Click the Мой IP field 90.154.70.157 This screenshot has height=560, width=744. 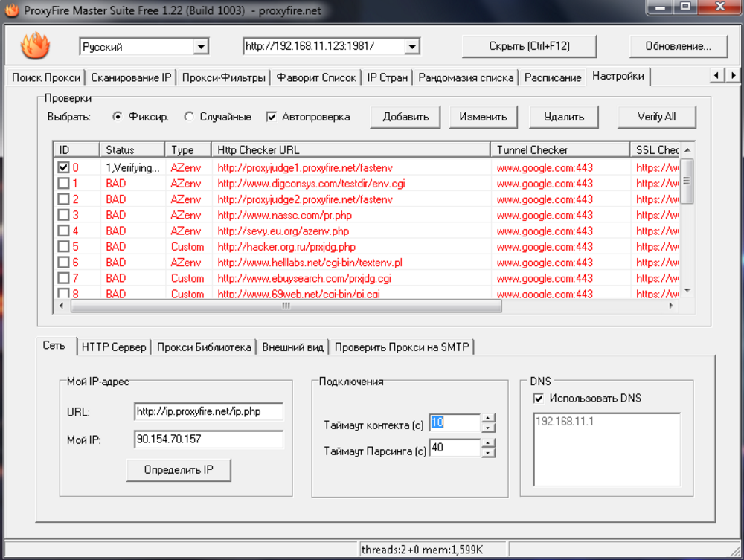(209, 439)
